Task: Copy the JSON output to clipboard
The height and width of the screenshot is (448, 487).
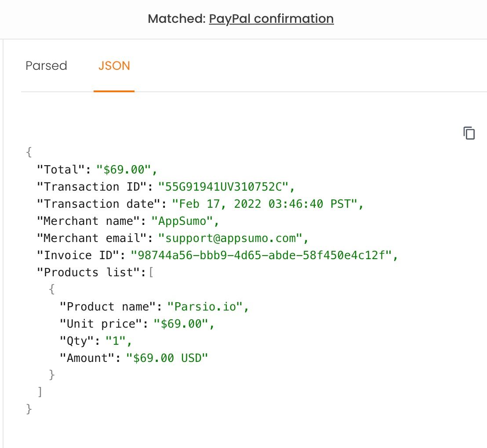Action: click(x=469, y=133)
